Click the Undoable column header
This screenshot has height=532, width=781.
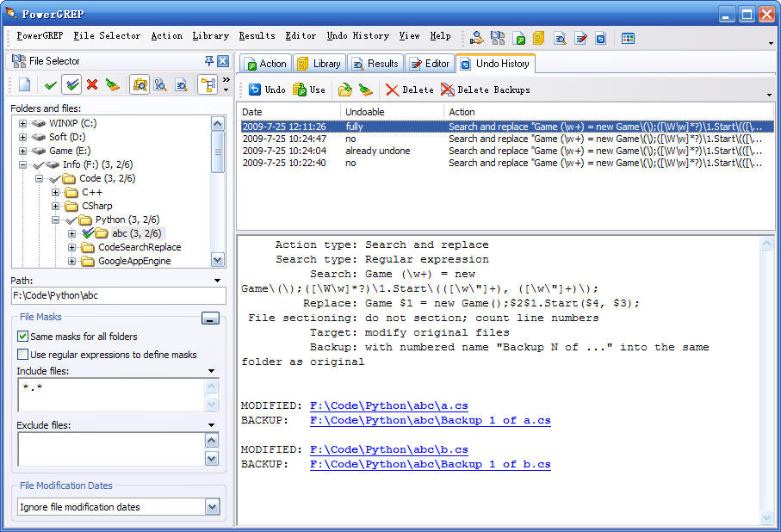(x=392, y=112)
